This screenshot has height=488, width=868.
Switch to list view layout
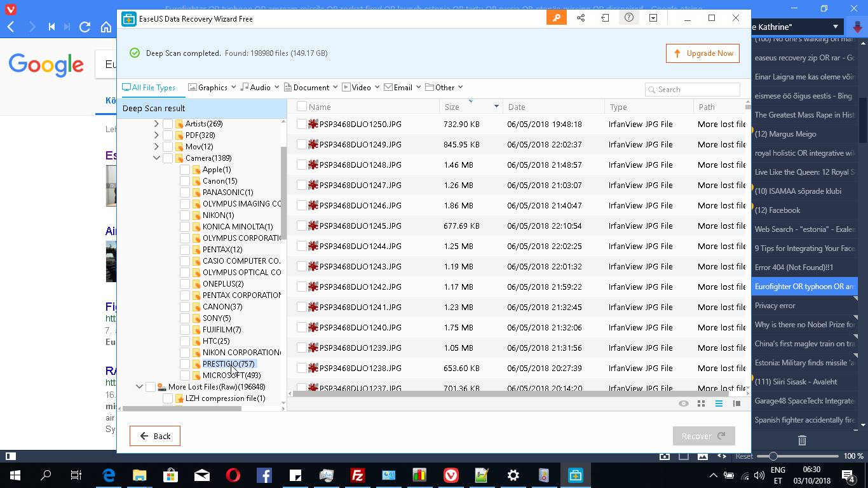click(x=719, y=403)
